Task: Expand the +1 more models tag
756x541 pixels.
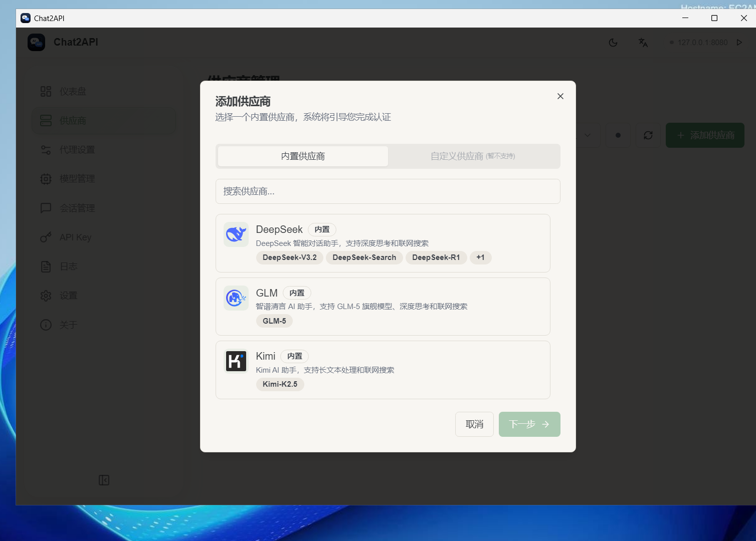Action: coord(480,257)
